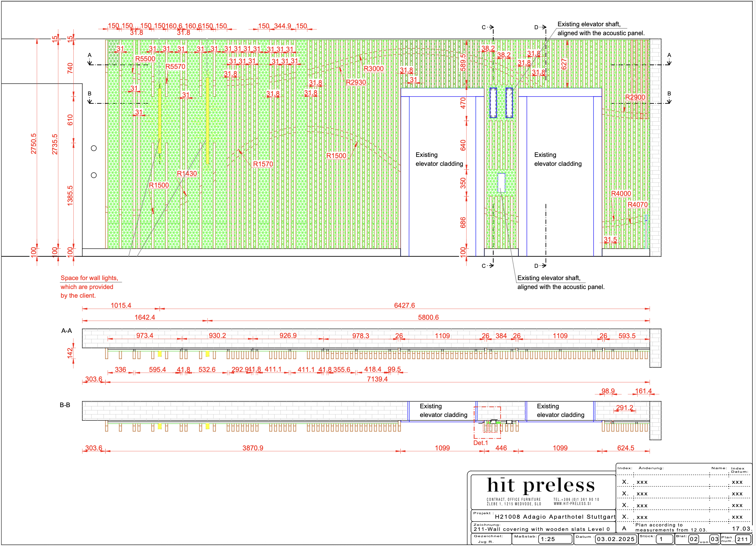Click the A-A section view label
The height and width of the screenshot is (547, 756).
tap(66, 330)
